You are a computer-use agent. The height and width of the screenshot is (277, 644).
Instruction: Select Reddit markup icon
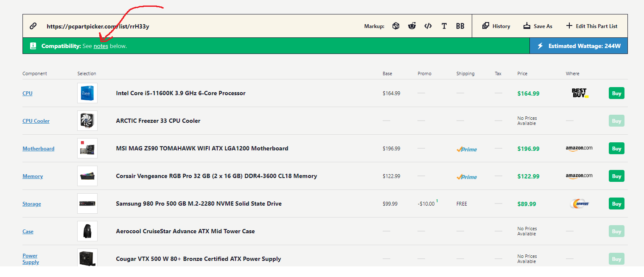[x=412, y=26]
